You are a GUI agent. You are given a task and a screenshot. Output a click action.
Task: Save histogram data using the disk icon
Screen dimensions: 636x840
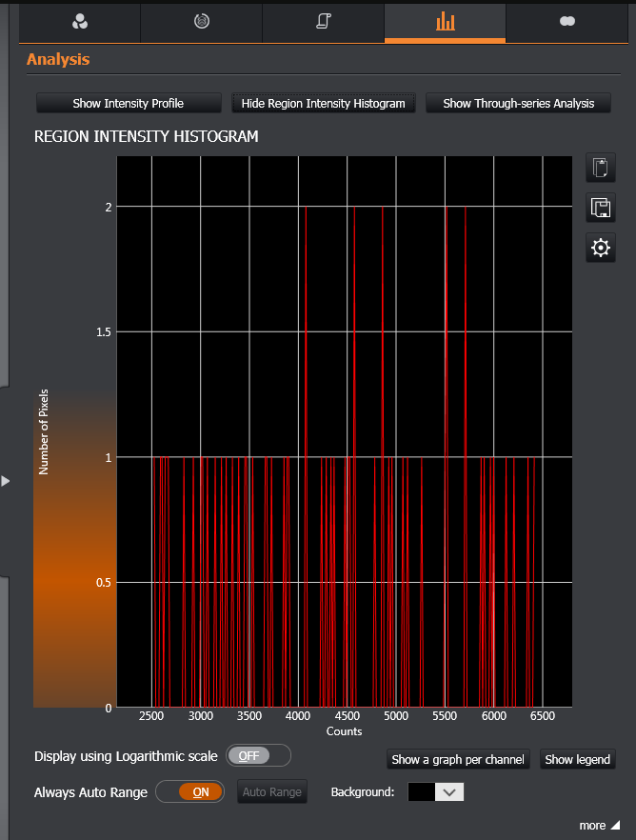(600, 208)
